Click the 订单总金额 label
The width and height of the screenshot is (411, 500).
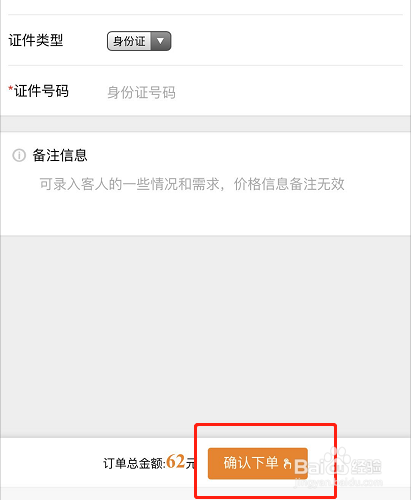pyautogui.click(x=134, y=464)
